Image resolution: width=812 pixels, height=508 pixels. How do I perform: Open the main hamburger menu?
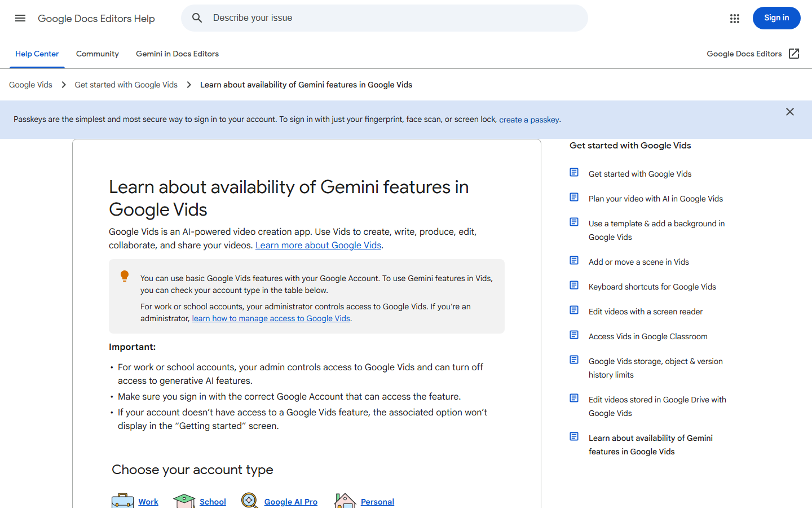click(20, 18)
